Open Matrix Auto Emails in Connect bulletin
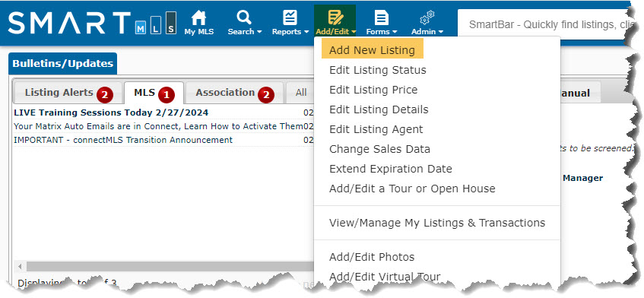The image size is (644, 298). (x=159, y=126)
